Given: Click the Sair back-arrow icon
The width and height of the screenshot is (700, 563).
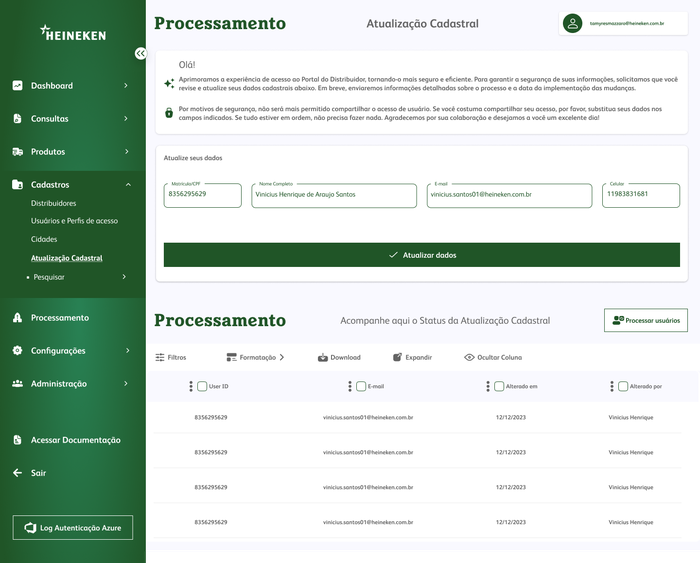Looking at the screenshot, I should (x=17, y=473).
